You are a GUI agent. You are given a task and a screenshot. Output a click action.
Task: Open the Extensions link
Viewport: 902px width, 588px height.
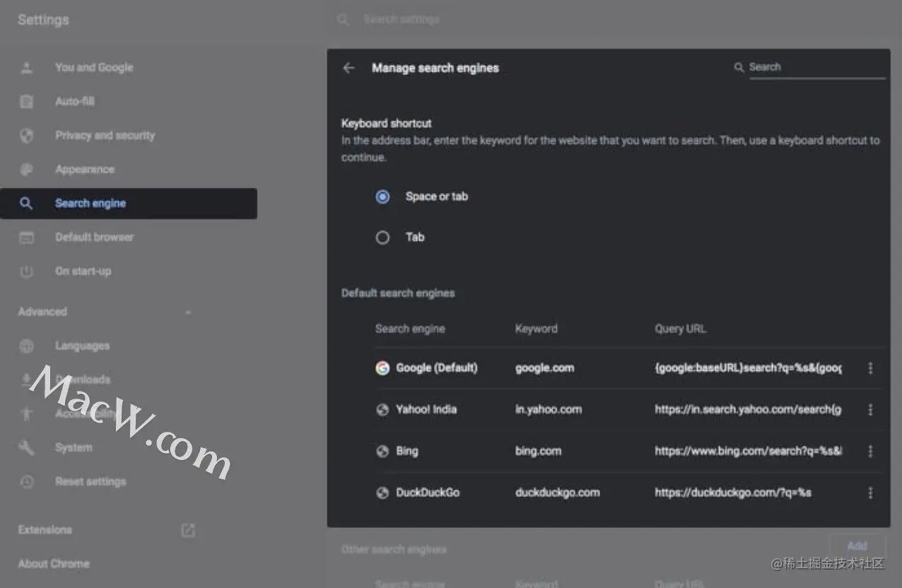45,530
